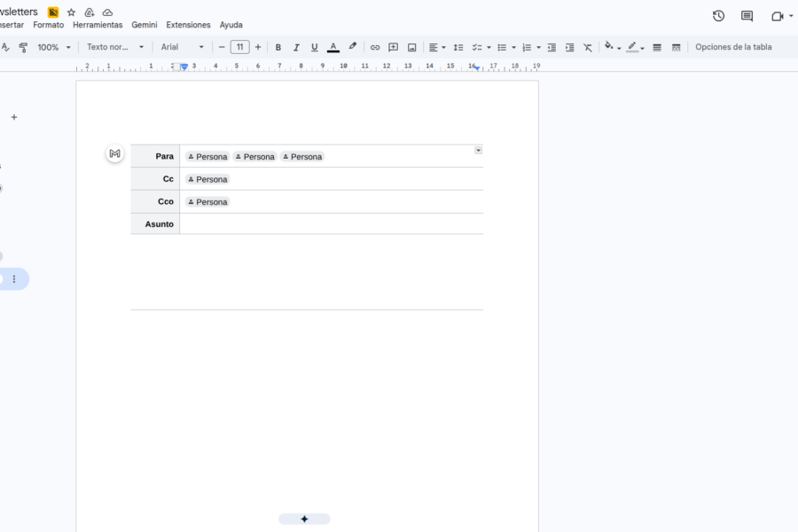This screenshot has width=798, height=532.
Task: Open the border dash style icon
Action: 676,47
